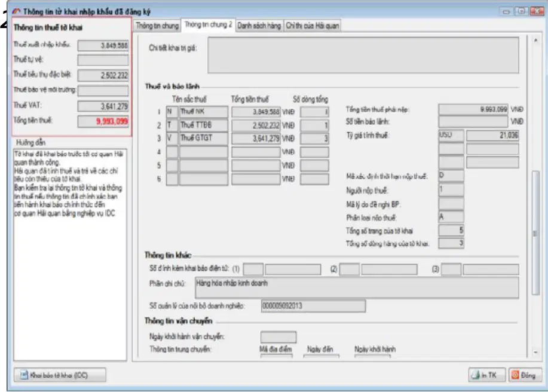This screenshot has width=548, height=392.
Task: Click the scroll down arrow of the right scrollbar
Action: pos(535,353)
